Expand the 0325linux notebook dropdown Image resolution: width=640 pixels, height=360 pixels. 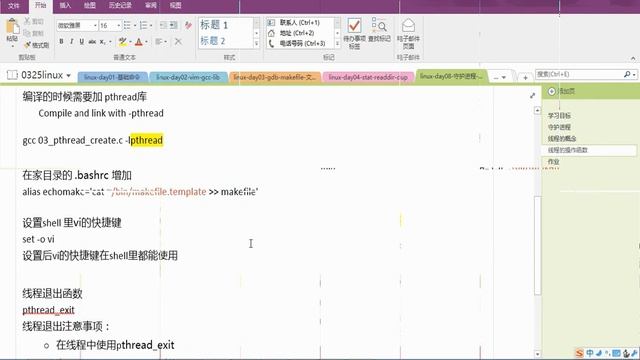pos(68,76)
